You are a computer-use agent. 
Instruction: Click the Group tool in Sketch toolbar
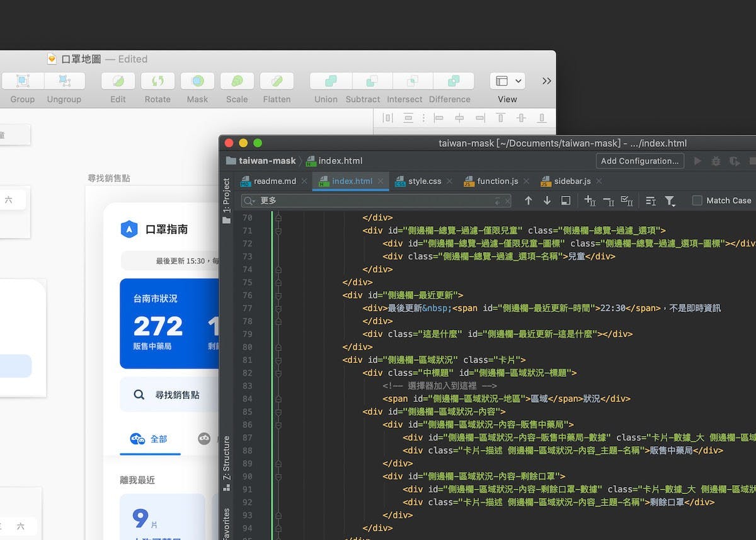(23, 81)
